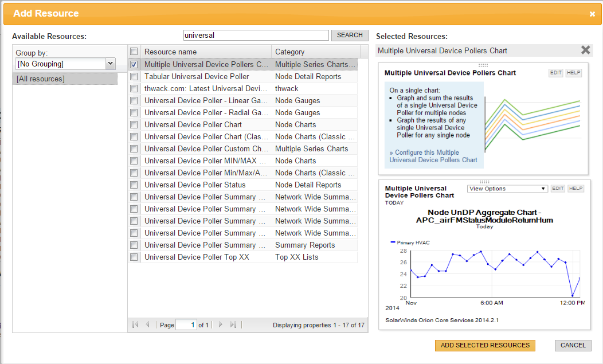Check the Universal Device Poller Status checkbox
The image size is (603, 364).
click(134, 185)
